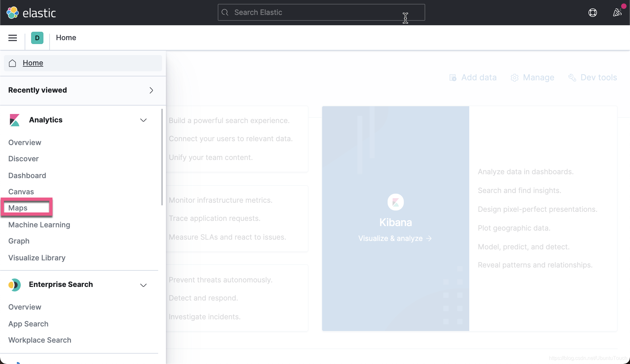Click the Enterprise Search logo icon
This screenshot has height=364, width=630.
[15, 285]
